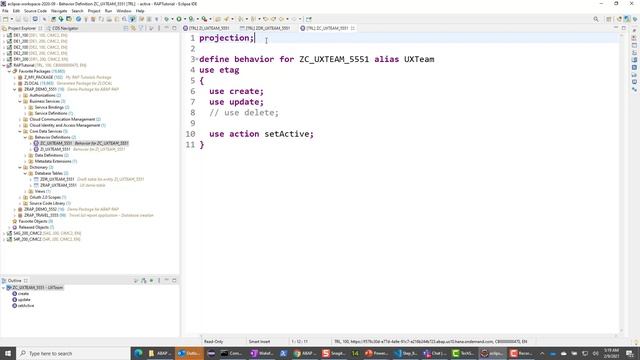Screen dimensions: 640x360
Task: Open the PowerPoint taskbar item
Action: 376,353
